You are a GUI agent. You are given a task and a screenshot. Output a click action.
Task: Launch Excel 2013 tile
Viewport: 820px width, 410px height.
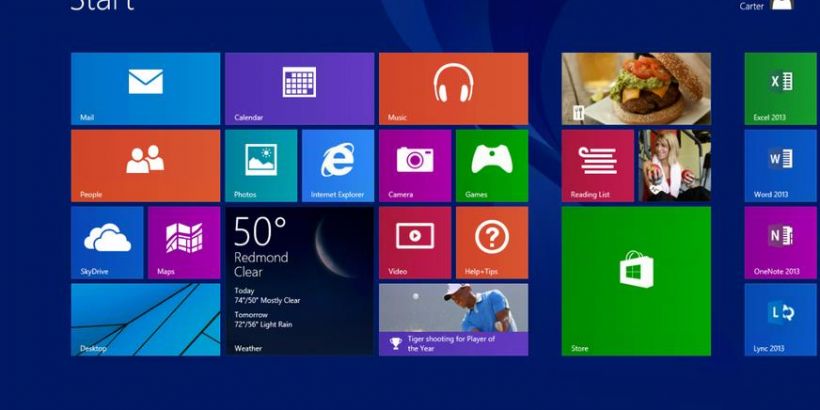click(x=780, y=88)
